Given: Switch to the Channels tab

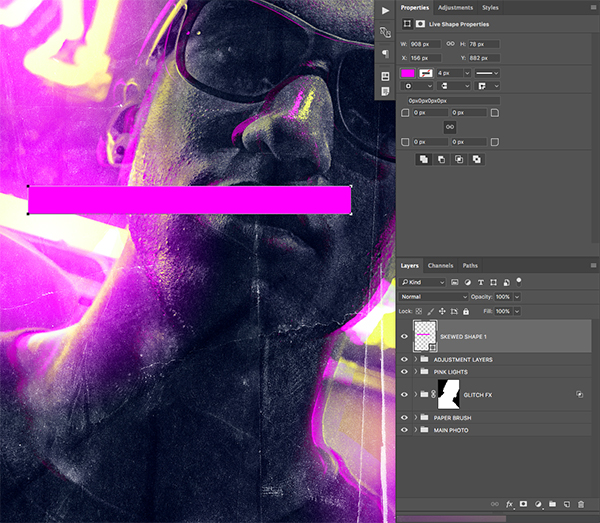Looking at the screenshot, I should point(440,266).
